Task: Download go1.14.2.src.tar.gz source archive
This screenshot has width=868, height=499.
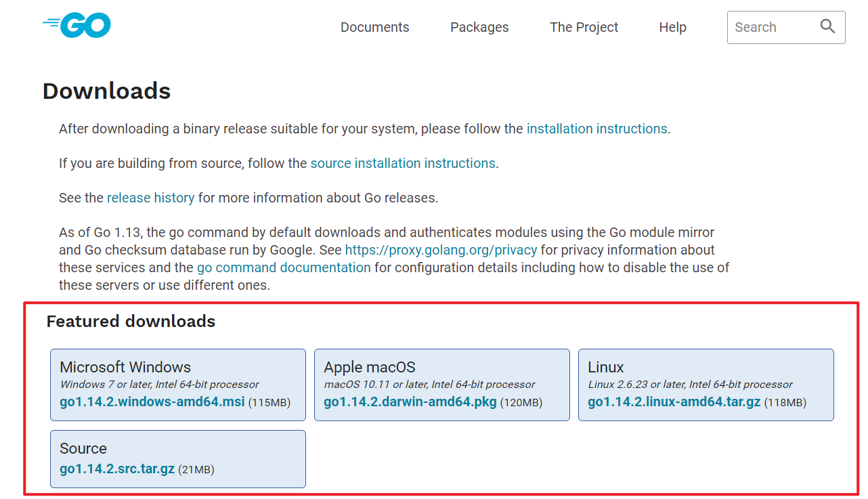Action: [x=117, y=468]
